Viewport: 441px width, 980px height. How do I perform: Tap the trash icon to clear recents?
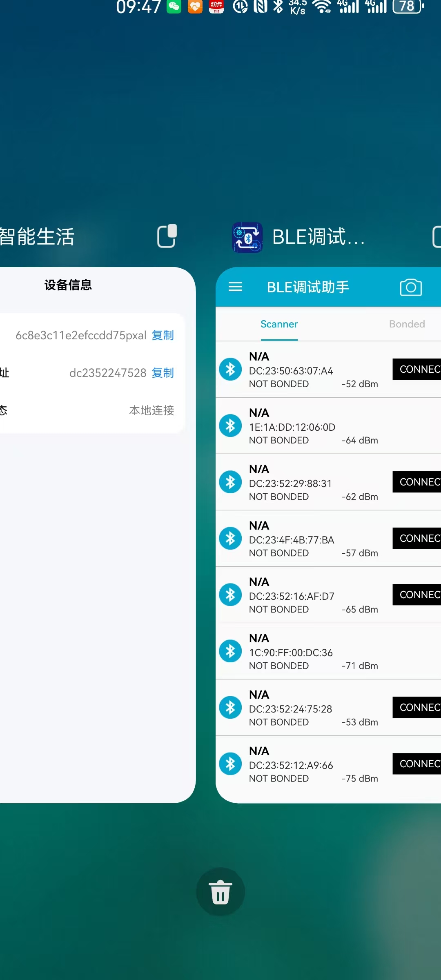(220, 892)
